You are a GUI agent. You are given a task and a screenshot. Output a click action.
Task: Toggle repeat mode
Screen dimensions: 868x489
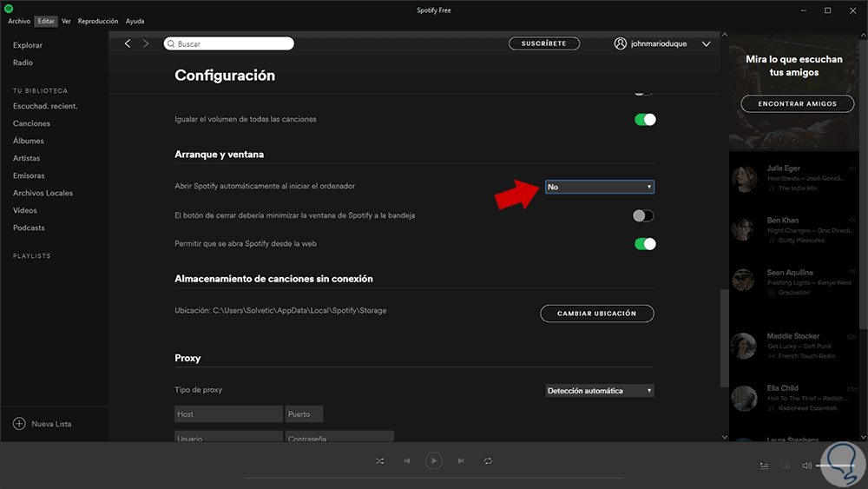[488, 460]
